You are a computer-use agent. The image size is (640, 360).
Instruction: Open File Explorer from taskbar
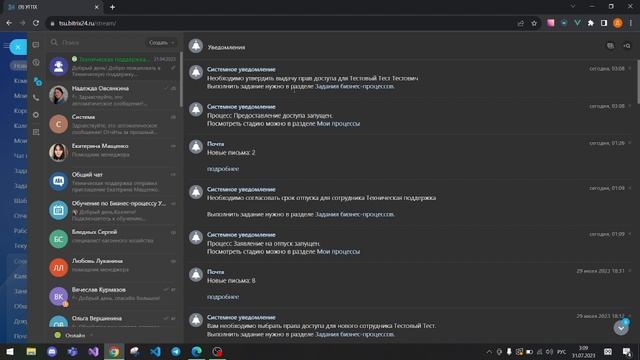click(31, 351)
